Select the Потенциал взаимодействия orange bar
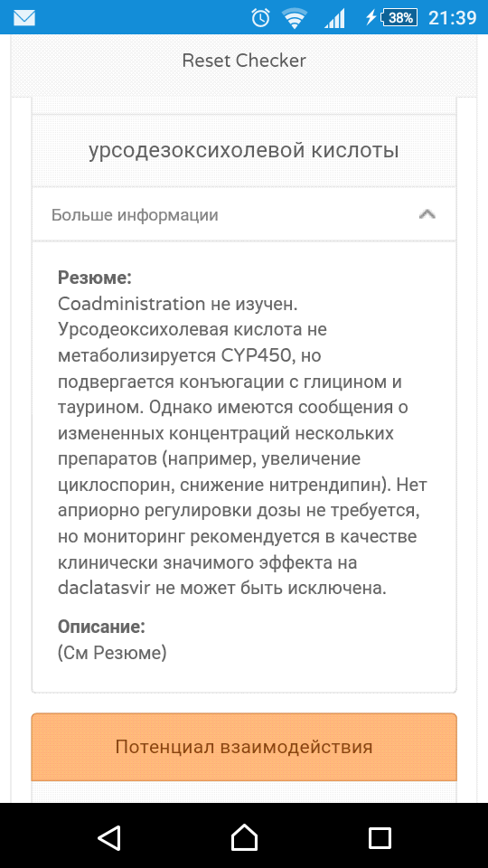 pos(244,747)
